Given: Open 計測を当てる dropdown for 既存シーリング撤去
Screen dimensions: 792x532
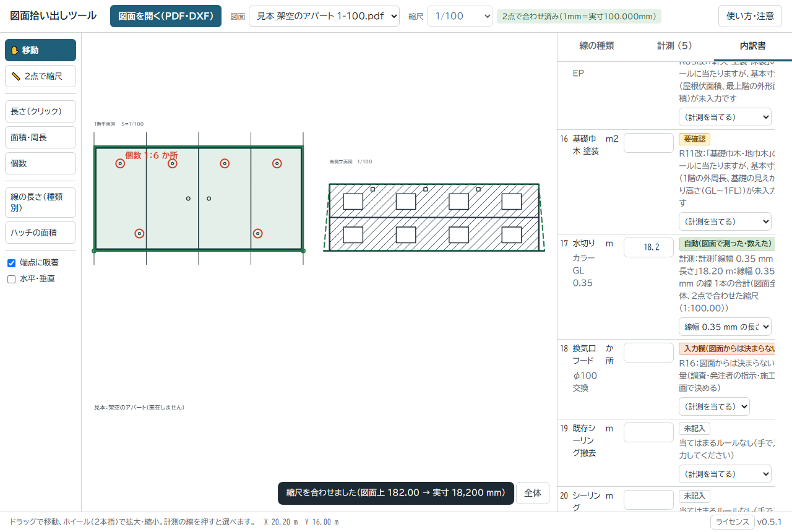Looking at the screenshot, I should (725, 474).
